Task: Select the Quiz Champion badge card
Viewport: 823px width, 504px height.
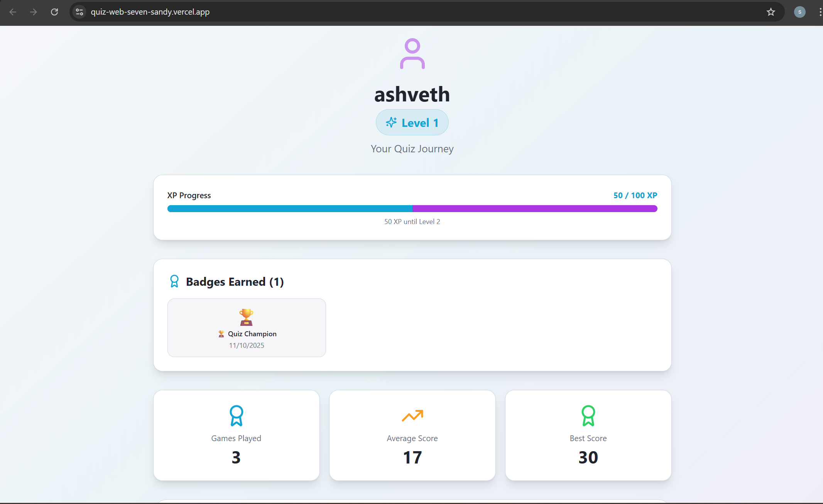Action: (247, 328)
